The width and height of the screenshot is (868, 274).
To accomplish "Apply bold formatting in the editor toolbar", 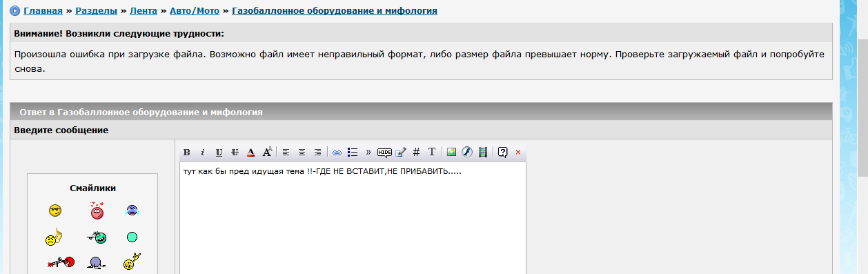I will pyautogui.click(x=187, y=152).
